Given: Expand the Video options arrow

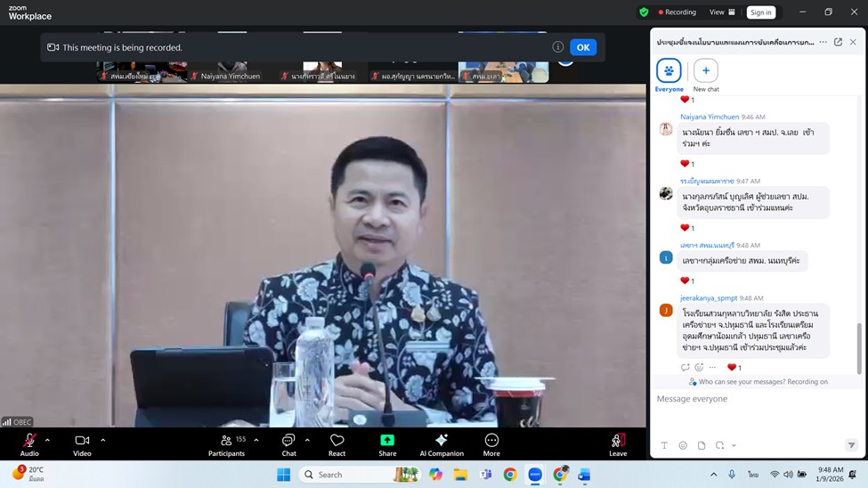Looking at the screenshot, I should pos(103,440).
